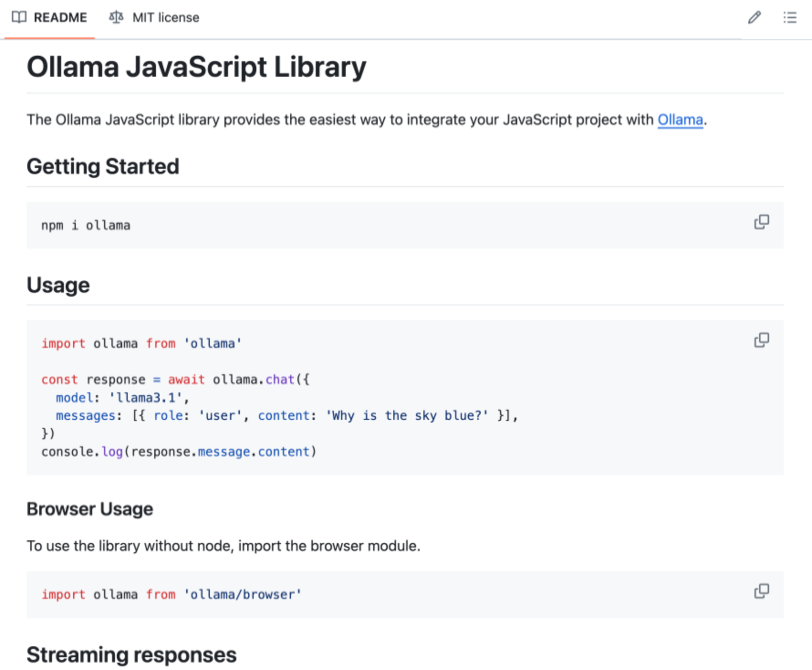The width and height of the screenshot is (812, 670).
Task: Click the import ollama from 'ollama' line
Action: [141, 343]
